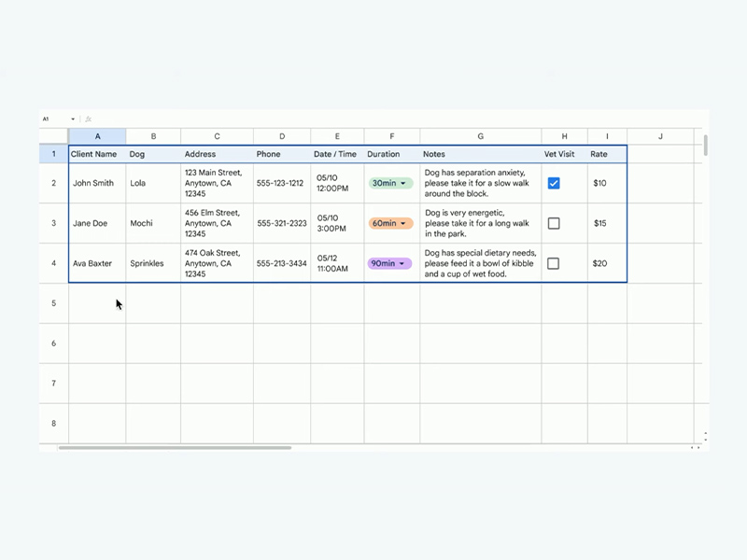
Task: Select the 474 Oak Street address cell
Action: [x=217, y=263]
